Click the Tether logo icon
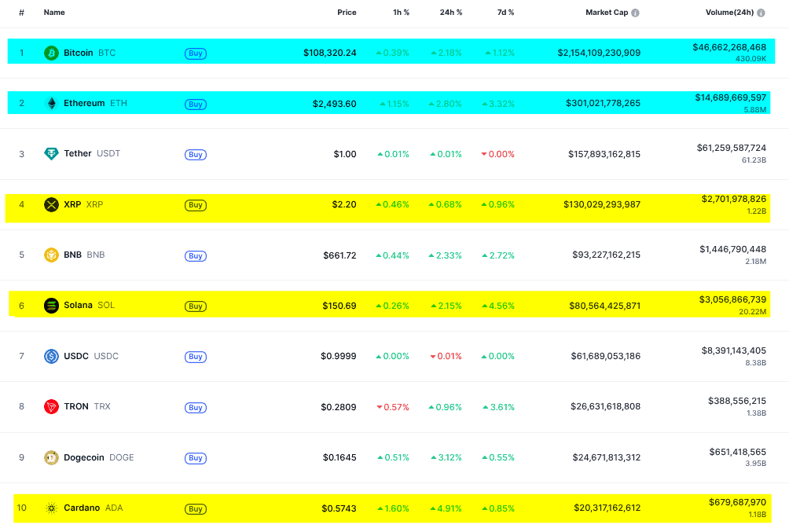789x532 pixels. pos(51,154)
